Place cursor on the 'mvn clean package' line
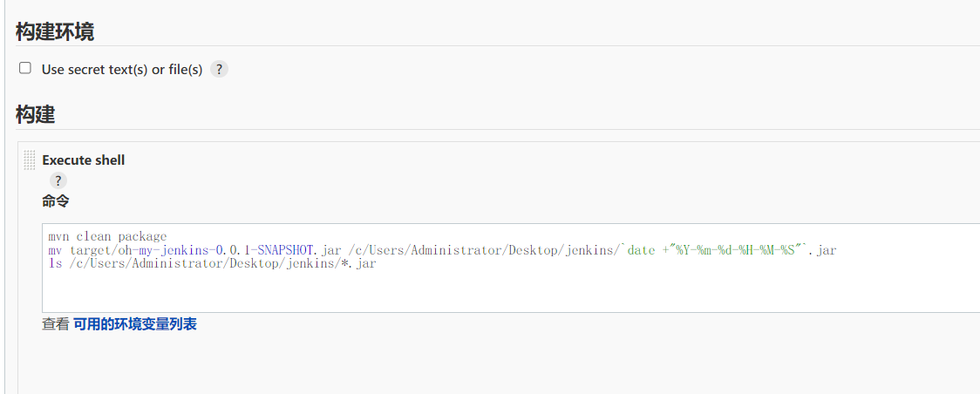 click(107, 237)
